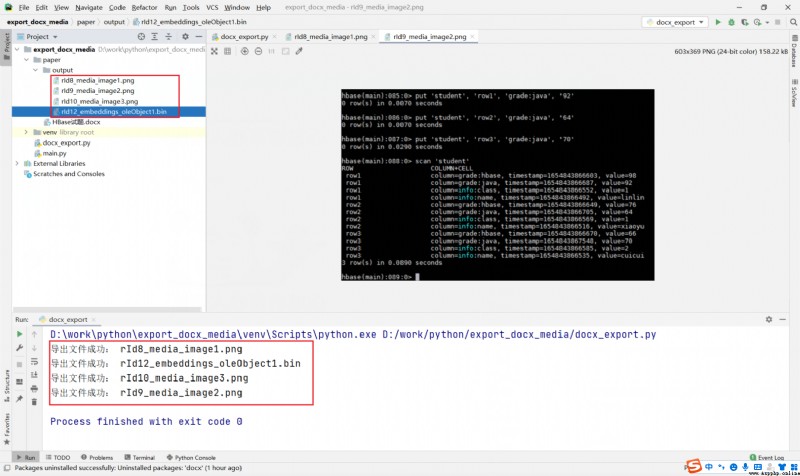Open the Python Console tool window
This screenshot has height=476, width=800.
coord(191,458)
